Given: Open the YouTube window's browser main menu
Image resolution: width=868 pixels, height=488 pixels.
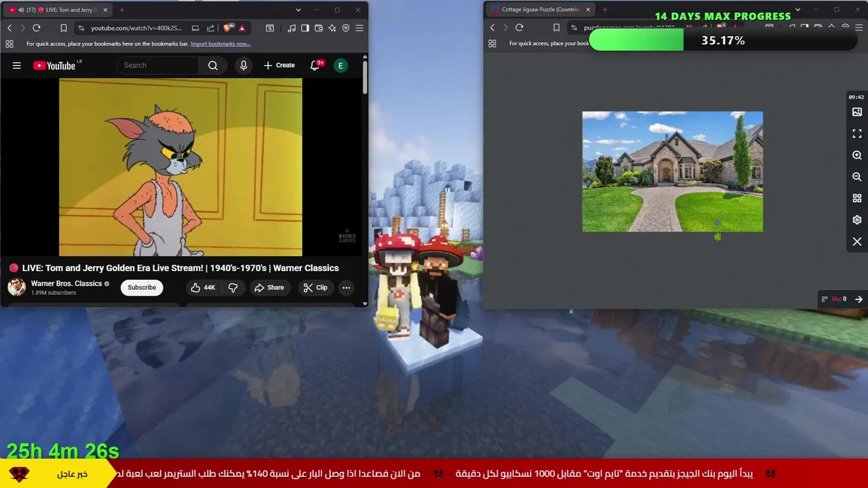Looking at the screenshot, I should coord(359,28).
